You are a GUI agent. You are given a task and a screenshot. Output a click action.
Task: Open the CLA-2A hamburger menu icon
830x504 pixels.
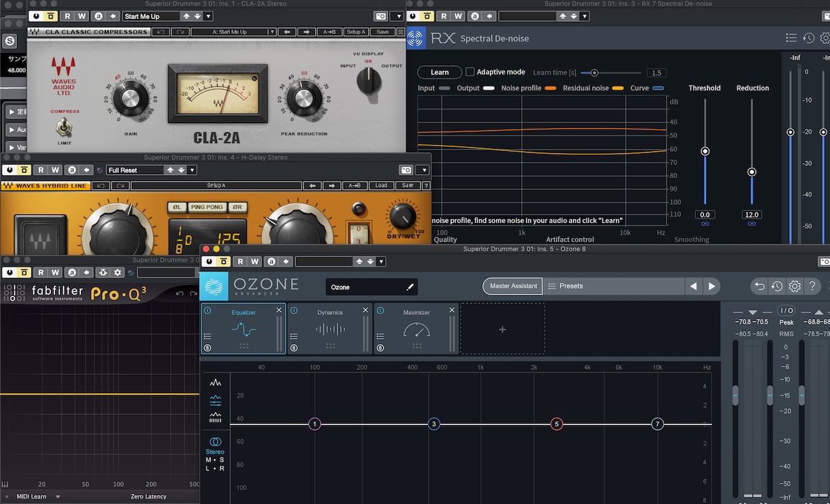[x=401, y=32]
